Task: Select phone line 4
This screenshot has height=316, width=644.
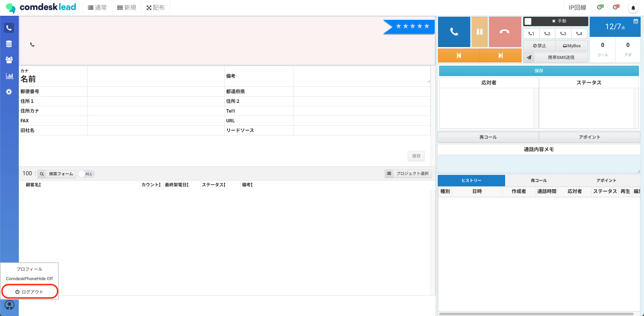Action: (x=579, y=34)
